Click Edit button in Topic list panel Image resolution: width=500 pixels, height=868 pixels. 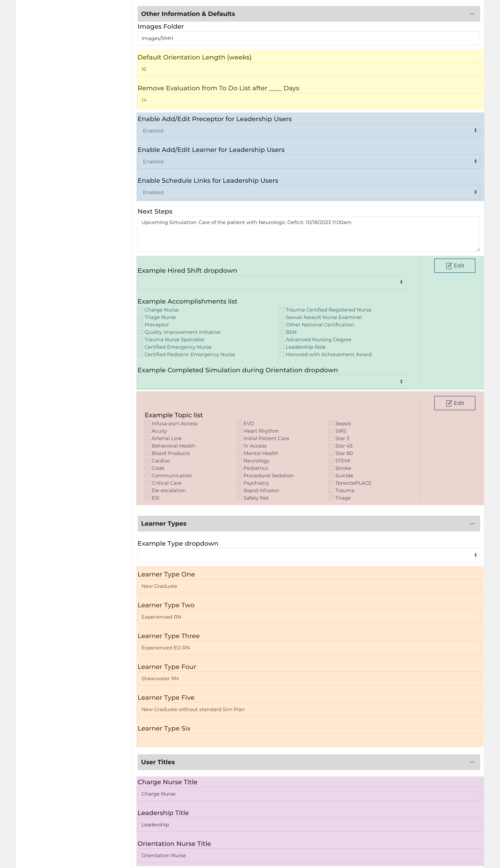pos(454,403)
